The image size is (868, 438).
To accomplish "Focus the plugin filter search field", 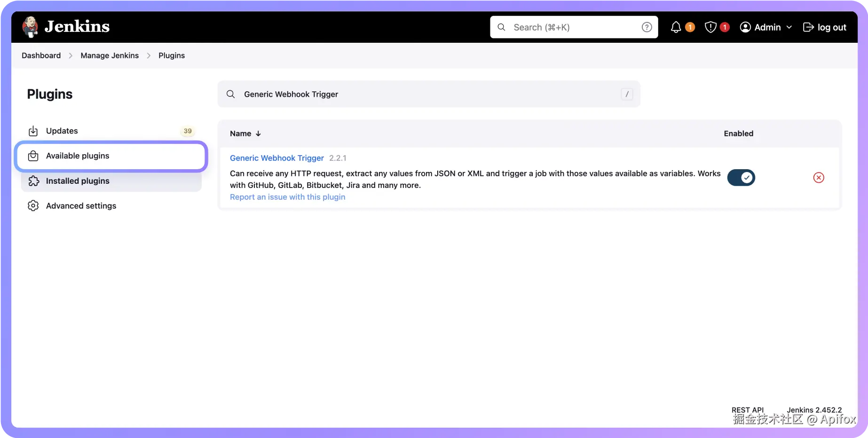I will (429, 94).
